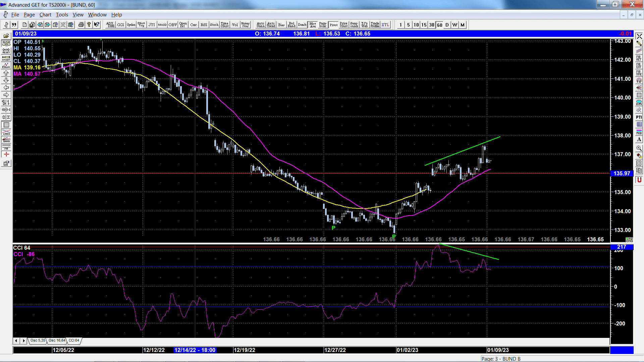Select the LINES drawing tool
The width and height of the screenshot is (644, 362).
tap(6, 132)
